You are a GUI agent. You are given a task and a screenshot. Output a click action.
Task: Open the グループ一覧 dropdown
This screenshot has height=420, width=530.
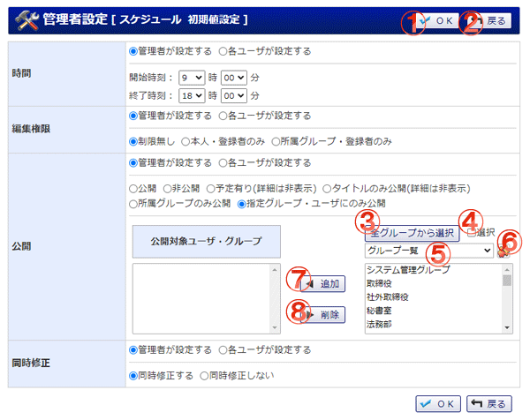point(429,251)
